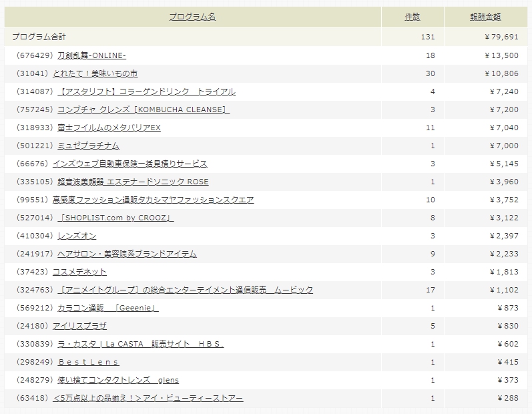Viewport: 532px width, 414px height.
Task: Select reward amount ¥7,040
Action: tap(504, 128)
